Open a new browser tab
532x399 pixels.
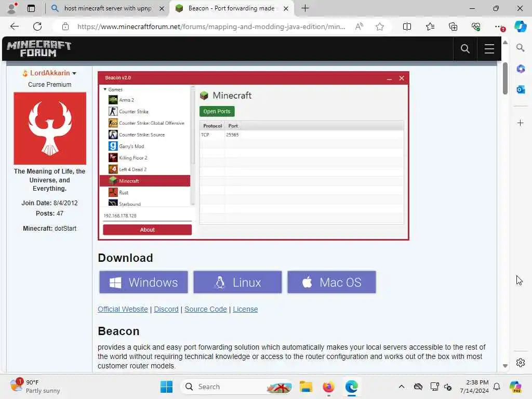[305, 8]
